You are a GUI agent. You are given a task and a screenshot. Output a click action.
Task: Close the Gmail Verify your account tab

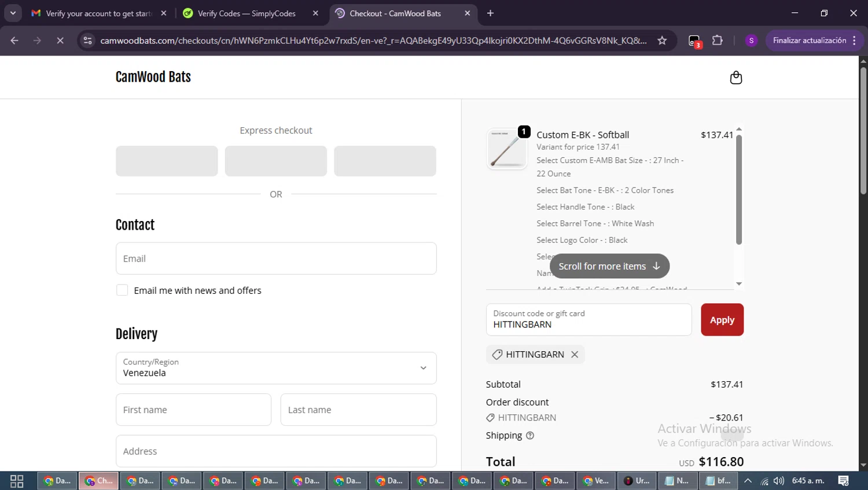pyautogui.click(x=164, y=13)
